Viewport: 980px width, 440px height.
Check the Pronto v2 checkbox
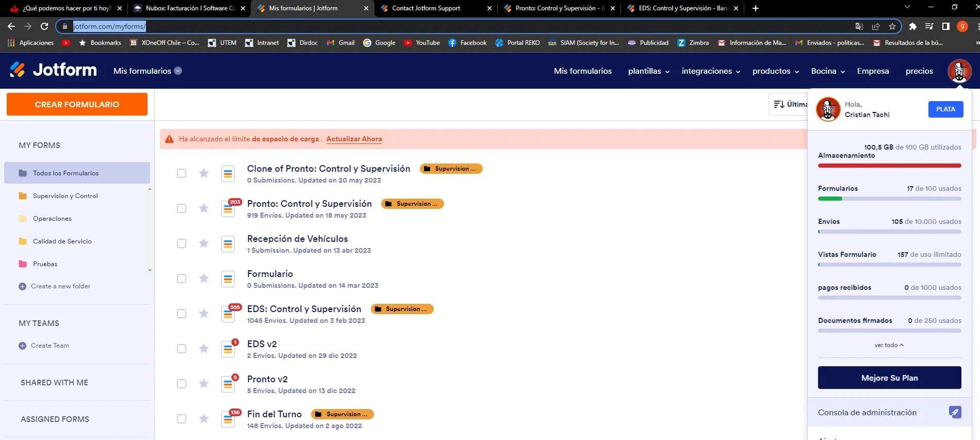tap(182, 384)
